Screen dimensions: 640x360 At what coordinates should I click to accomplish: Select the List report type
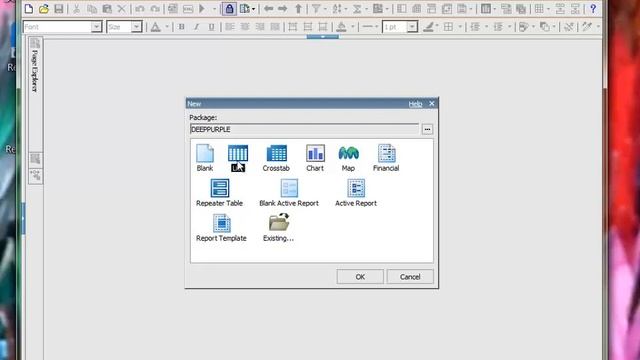[x=238, y=158]
